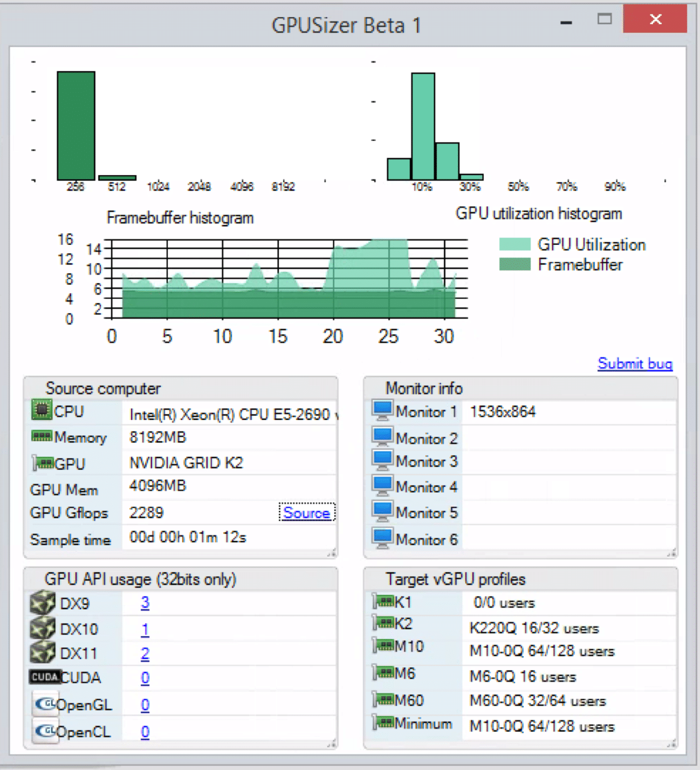Open the DX11 count link
This screenshot has width=700, height=770.
click(145, 654)
